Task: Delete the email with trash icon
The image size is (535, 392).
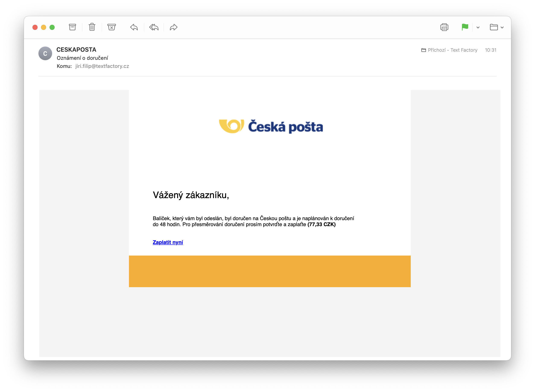Action: click(x=92, y=27)
